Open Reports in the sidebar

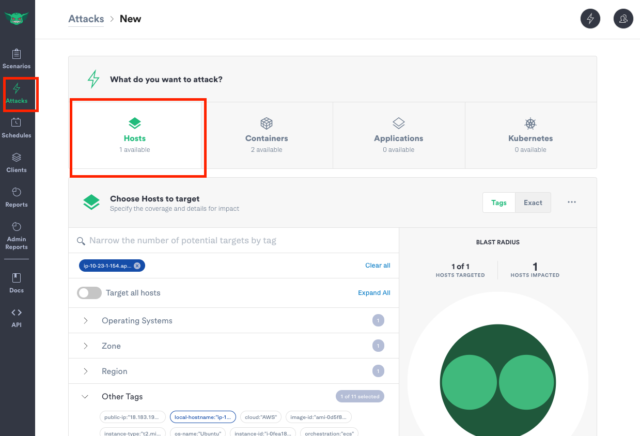(x=16, y=197)
